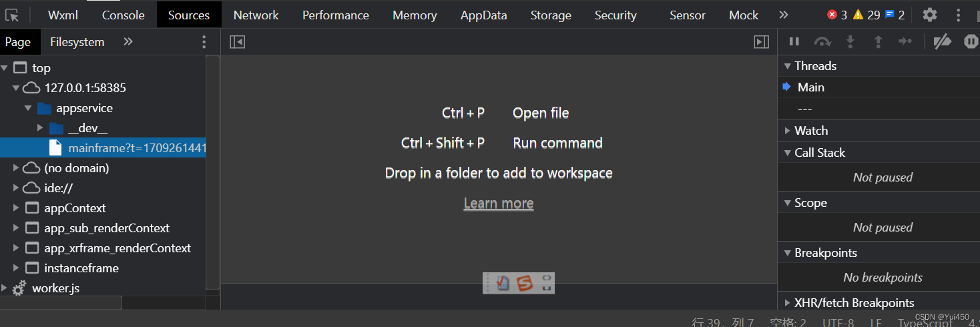Image resolution: width=980 pixels, height=327 pixels.
Task: Expand the __dev__ folder
Action: click(x=41, y=127)
